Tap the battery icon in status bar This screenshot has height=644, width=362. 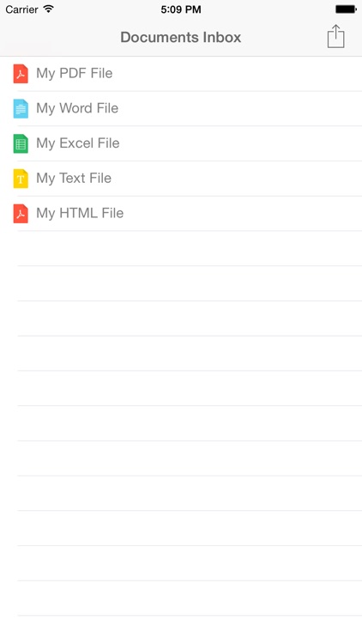(x=346, y=9)
